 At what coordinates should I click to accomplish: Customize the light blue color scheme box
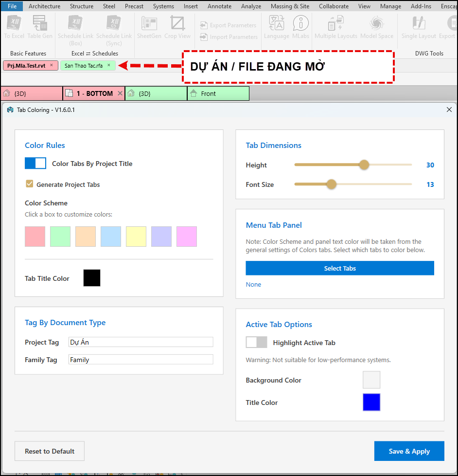click(111, 237)
